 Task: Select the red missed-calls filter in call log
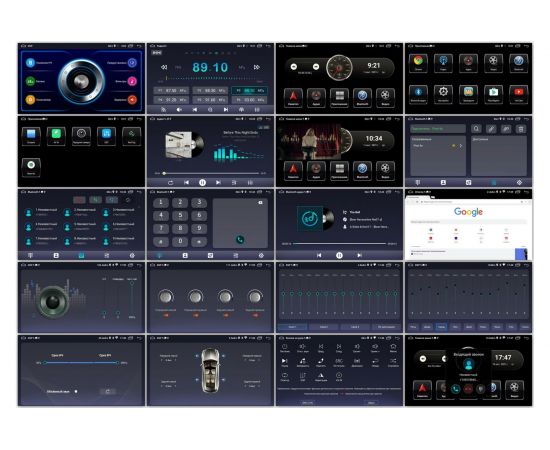pyautogui.click(x=79, y=200)
